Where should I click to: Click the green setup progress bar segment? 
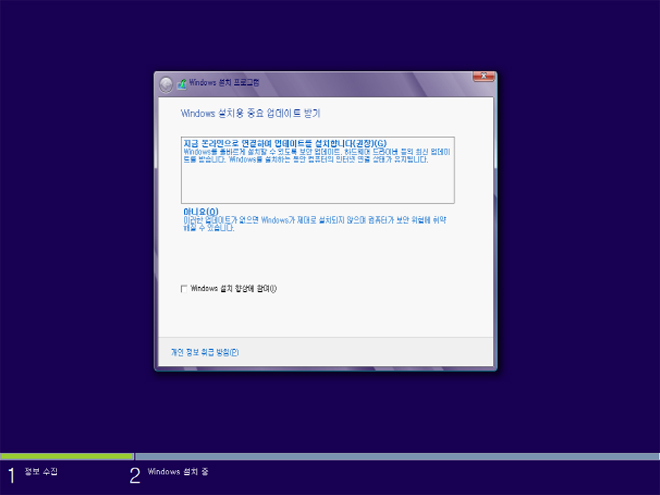67,456
